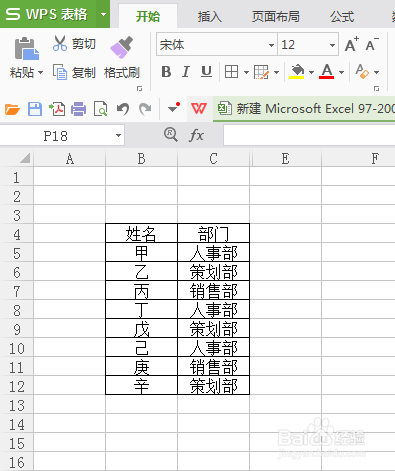Click the clear formatting eraser icon
395x471 pixels.
362,71
